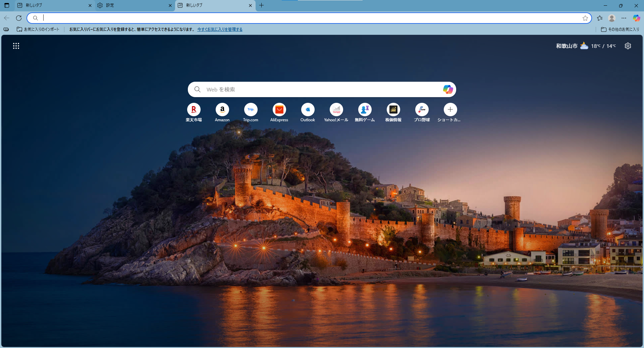Open the Rakuten Ichiba (楽天市場) shortcut
The image size is (644, 348).
pyautogui.click(x=194, y=110)
